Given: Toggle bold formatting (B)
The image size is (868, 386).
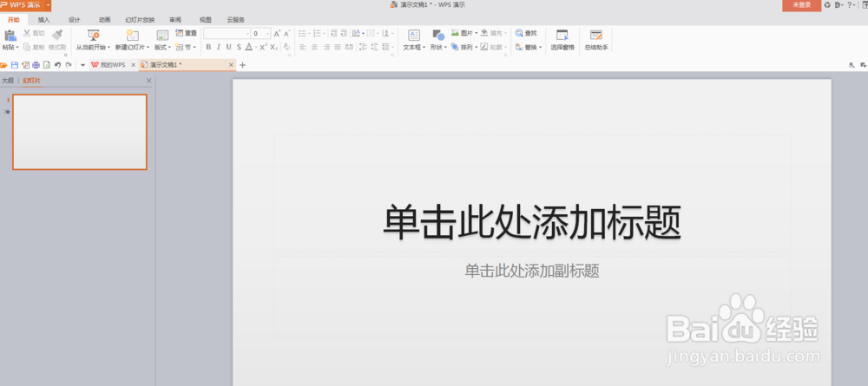Looking at the screenshot, I should coord(208,48).
